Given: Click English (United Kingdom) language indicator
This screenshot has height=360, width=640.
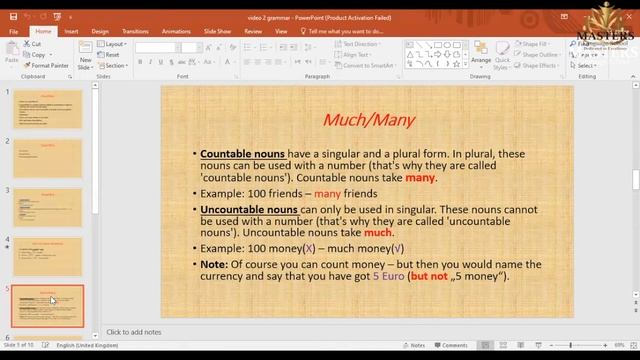Looking at the screenshot, I should [87, 345].
